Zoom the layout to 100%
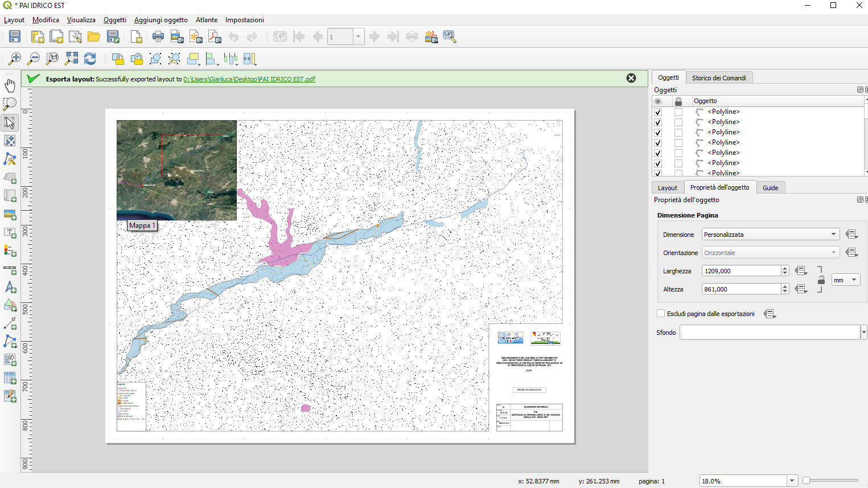 click(52, 59)
